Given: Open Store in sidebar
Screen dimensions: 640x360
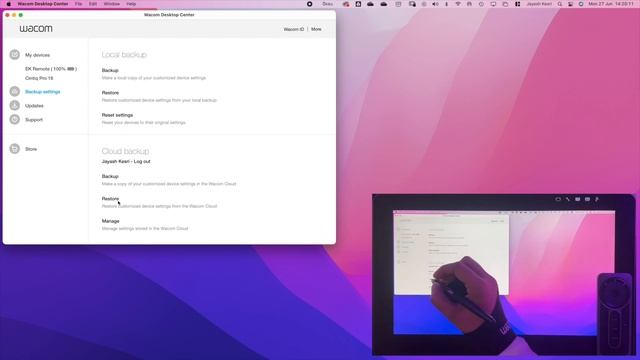Looking at the screenshot, I should pyautogui.click(x=31, y=149).
